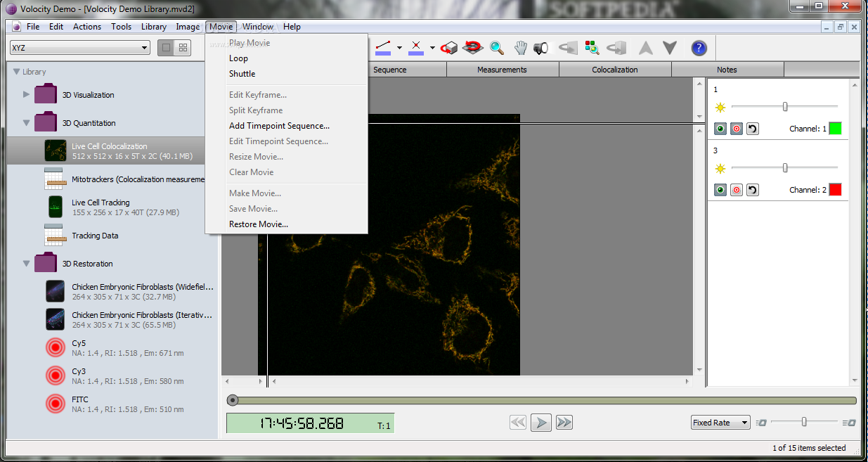This screenshot has height=462, width=868.
Task: Open the XYZ view mode dropdown
Action: [x=80, y=48]
